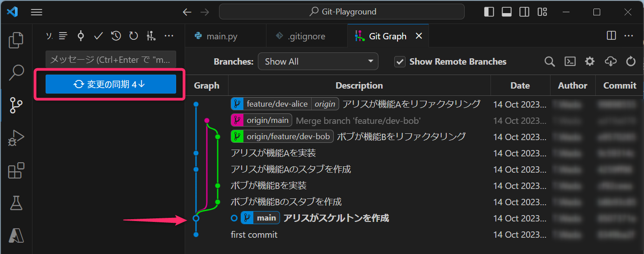Click Git Graph find magnifier icon
The height and width of the screenshot is (254, 644).
point(550,62)
